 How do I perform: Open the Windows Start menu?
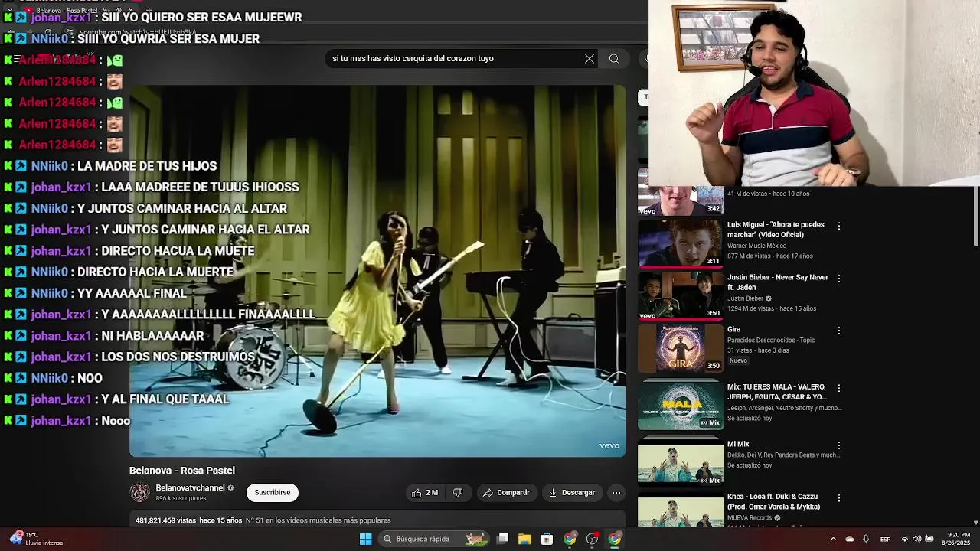pyautogui.click(x=366, y=539)
